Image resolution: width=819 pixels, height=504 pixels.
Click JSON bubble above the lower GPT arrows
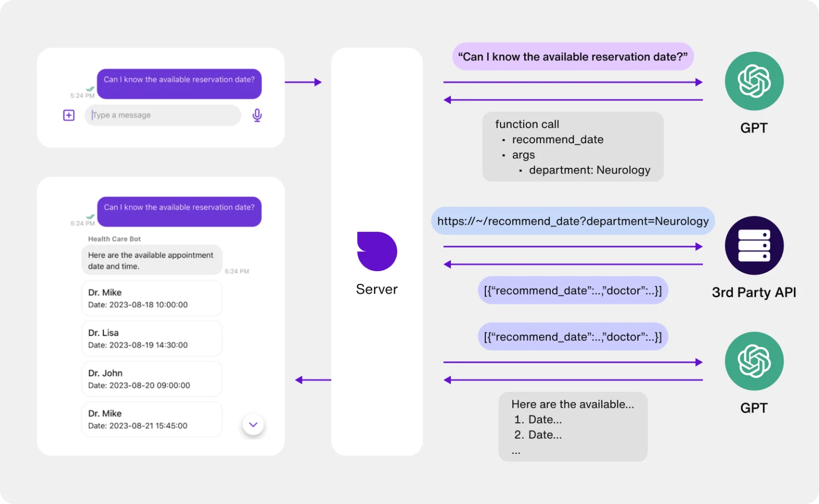pos(573,337)
